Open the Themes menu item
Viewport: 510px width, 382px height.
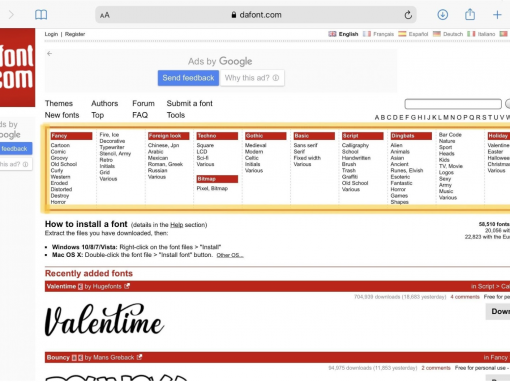59,103
